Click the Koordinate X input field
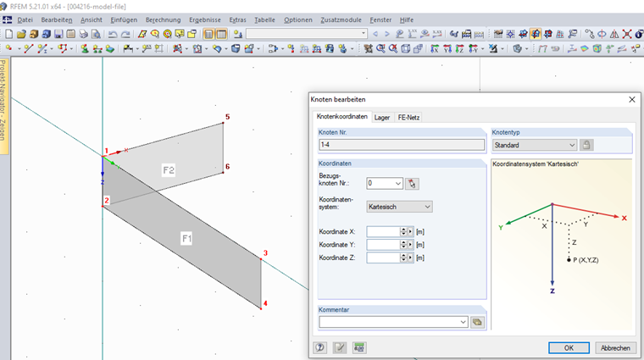The height and width of the screenshot is (360, 644). coord(383,232)
